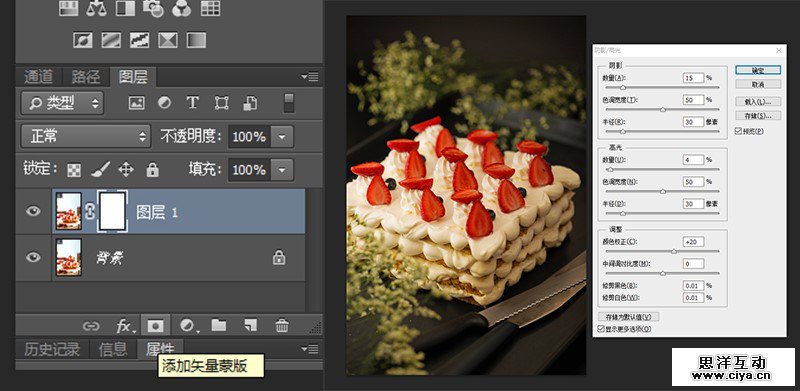This screenshot has height=391, width=800.
Task: Delete layer with trash icon
Action: coord(282,325)
